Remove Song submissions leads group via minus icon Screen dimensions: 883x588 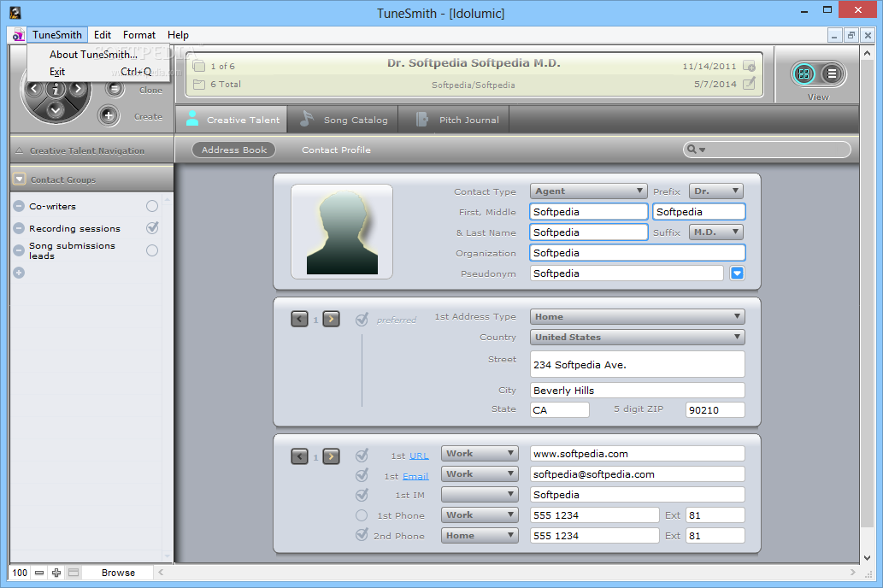[19, 250]
